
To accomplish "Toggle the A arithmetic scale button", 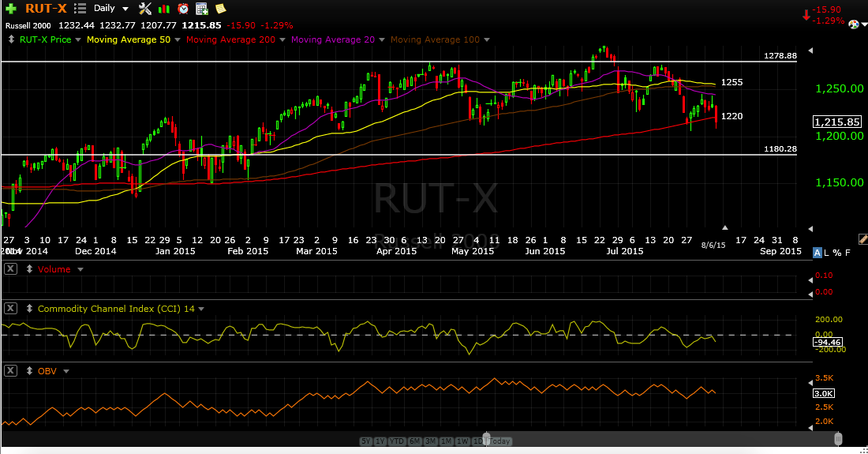I will pos(817,253).
